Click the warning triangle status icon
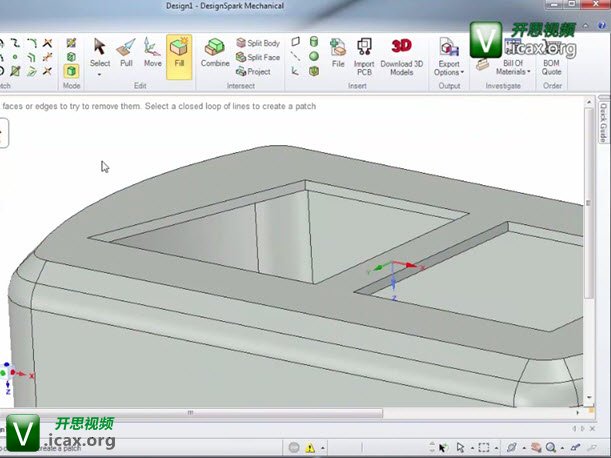This screenshot has width=611, height=458. click(310, 447)
